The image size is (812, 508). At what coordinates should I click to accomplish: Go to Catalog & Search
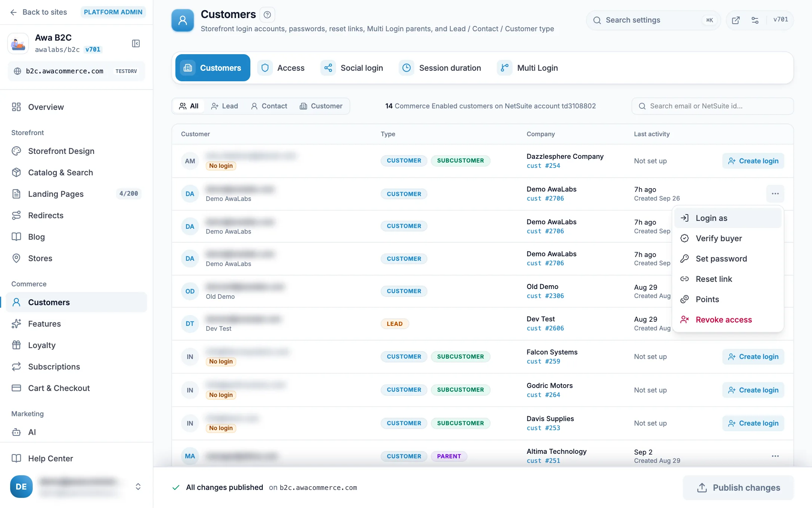[76, 173]
